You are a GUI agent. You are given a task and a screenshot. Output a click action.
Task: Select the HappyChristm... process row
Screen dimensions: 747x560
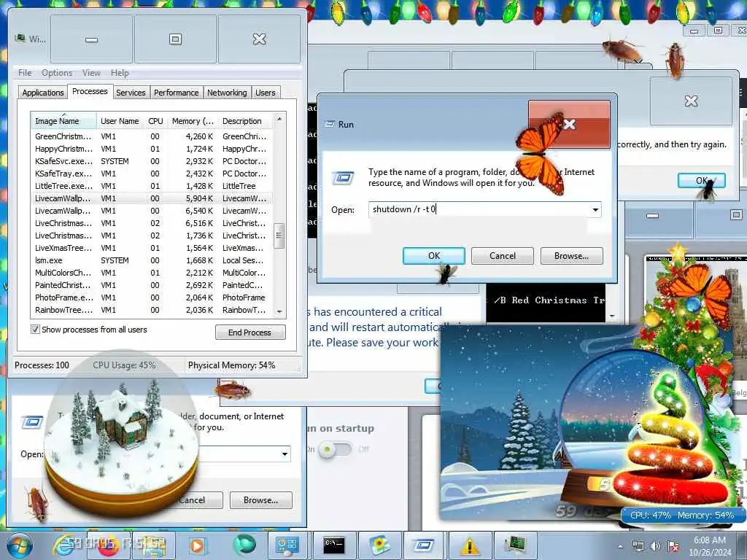click(x=152, y=149)
